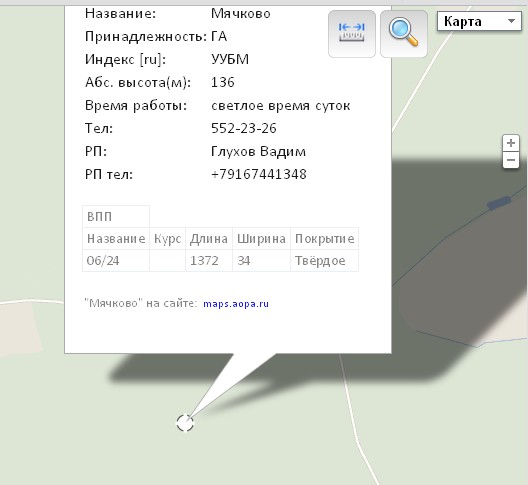
Task: Click runway name cell 06/24
Action: click(x=116, y=260)
